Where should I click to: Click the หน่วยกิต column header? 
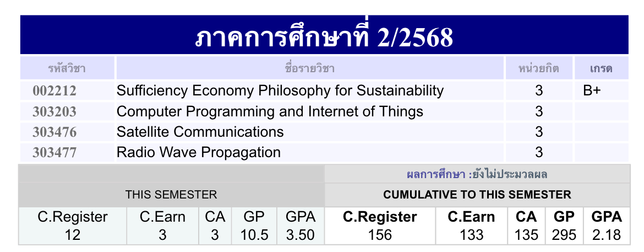click(538, 69)
